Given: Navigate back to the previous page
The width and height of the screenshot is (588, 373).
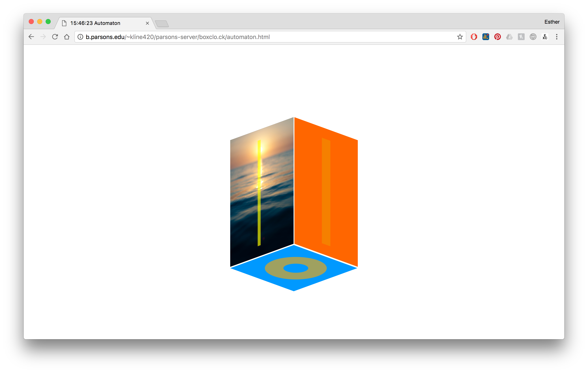Looking at the screenshot, I should point(31,37).
